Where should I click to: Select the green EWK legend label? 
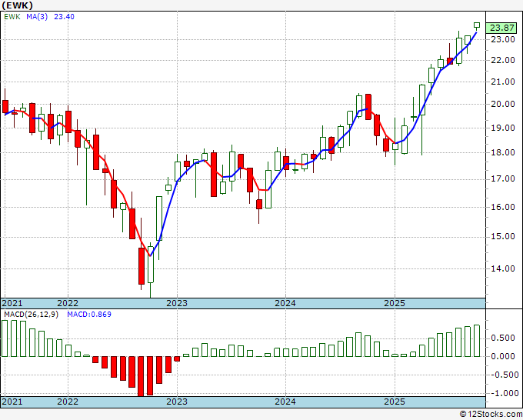click(x=12, y=17)
